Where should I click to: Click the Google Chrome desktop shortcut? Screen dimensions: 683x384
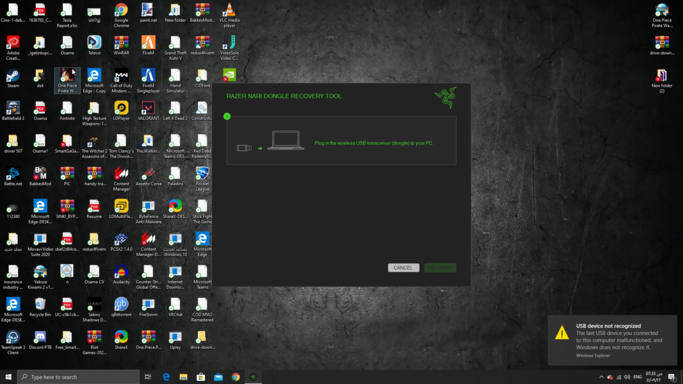(121, 15)
